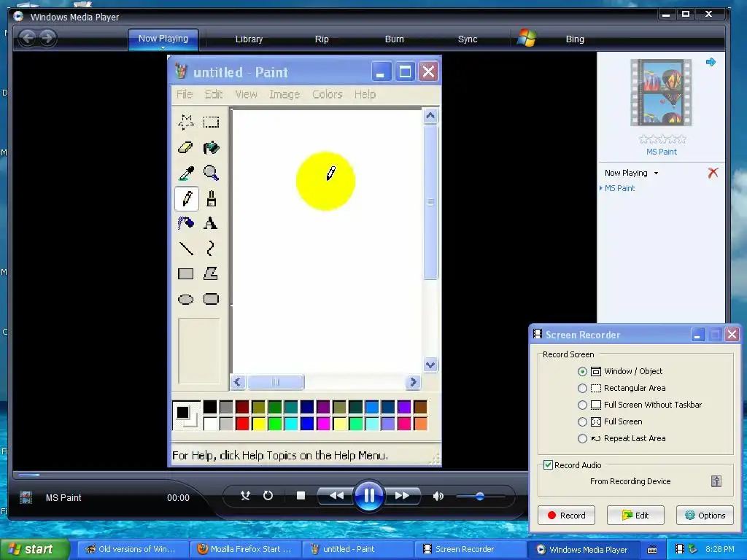This screenshot has height=560, width=747.
Task: Switch to the Burn tab
Action: click(x=395, y=39)
